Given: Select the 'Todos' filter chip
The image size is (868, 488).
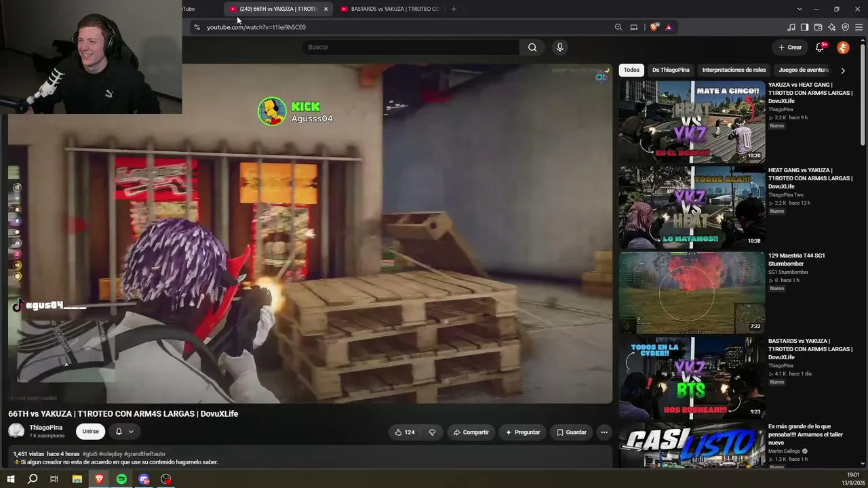Looking at the screenshot, I should click(631, 70).
